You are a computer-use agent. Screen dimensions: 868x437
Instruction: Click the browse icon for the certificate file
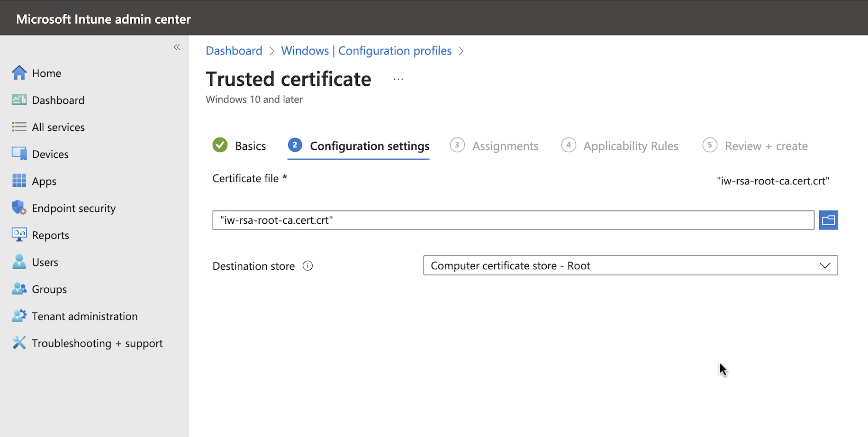coord(828,219)
